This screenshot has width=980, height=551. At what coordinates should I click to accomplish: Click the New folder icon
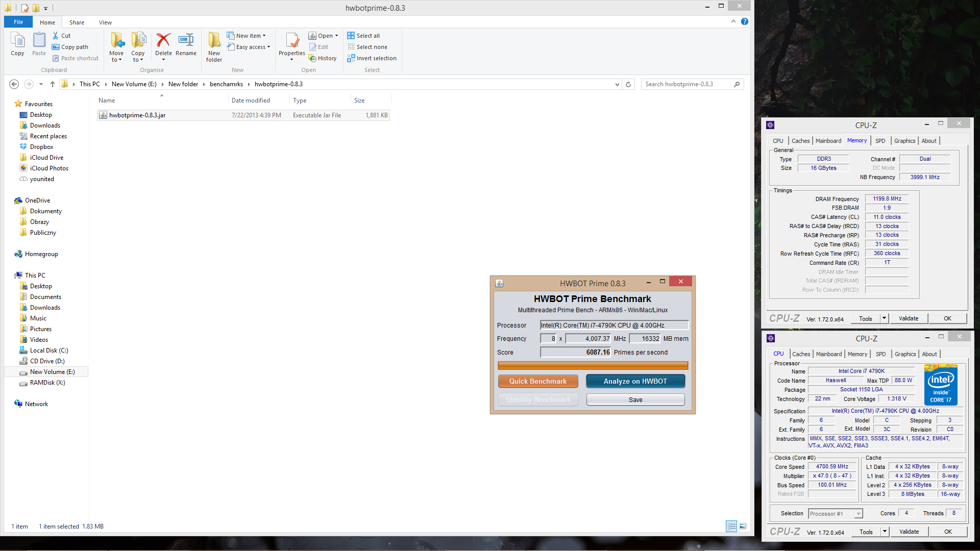pos(214,40)
